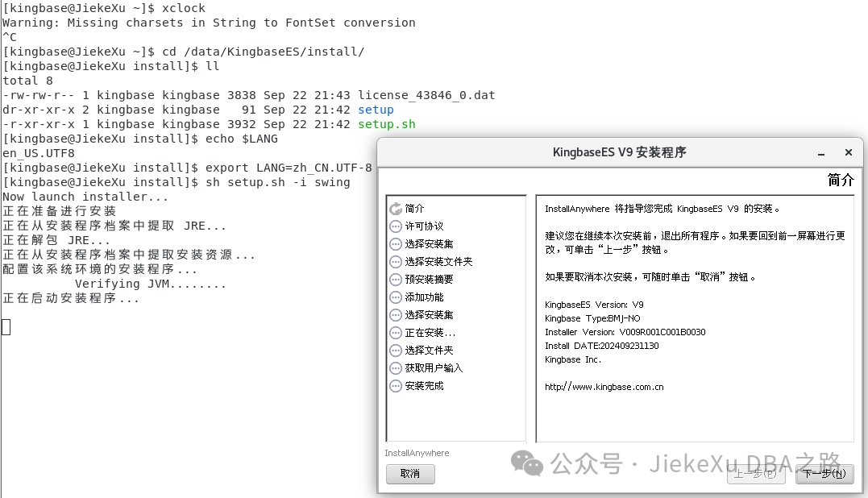
Task: Click the disabled 上一步(P) button
Action: click(x=755, y=474)
